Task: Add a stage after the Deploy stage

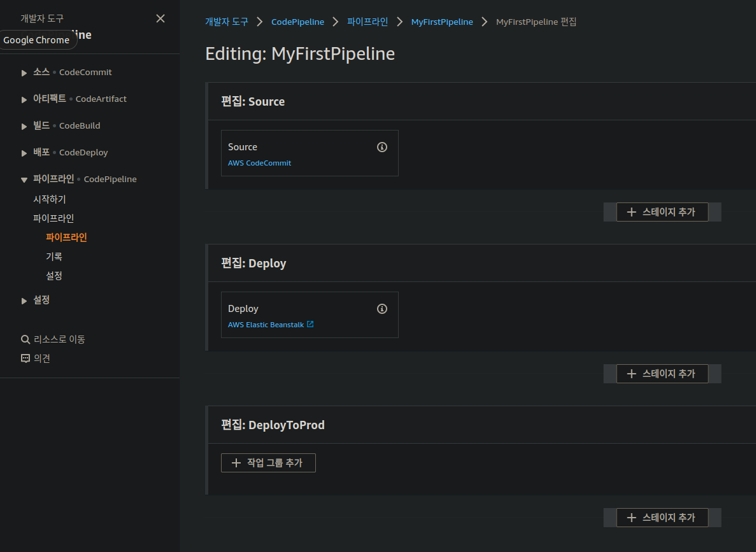Action: point(662,374)
